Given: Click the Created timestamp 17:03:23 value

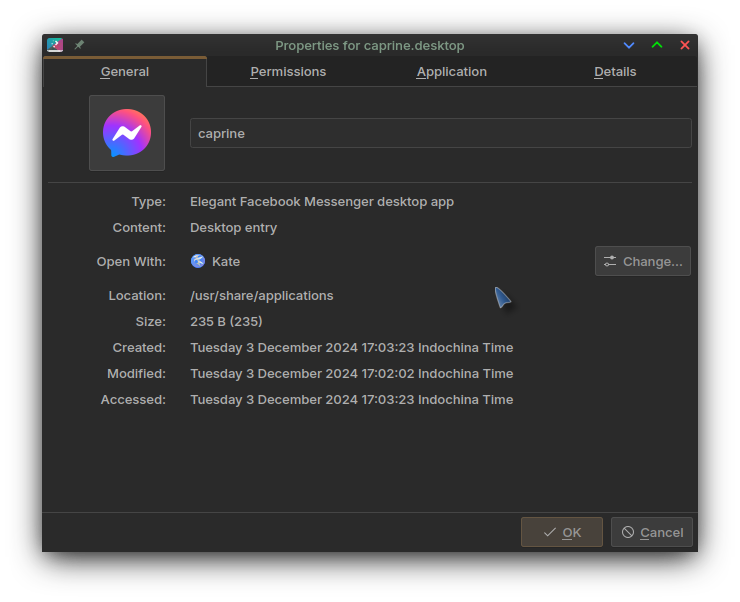Looking at the screenshot, I should (x=352, y=348).
